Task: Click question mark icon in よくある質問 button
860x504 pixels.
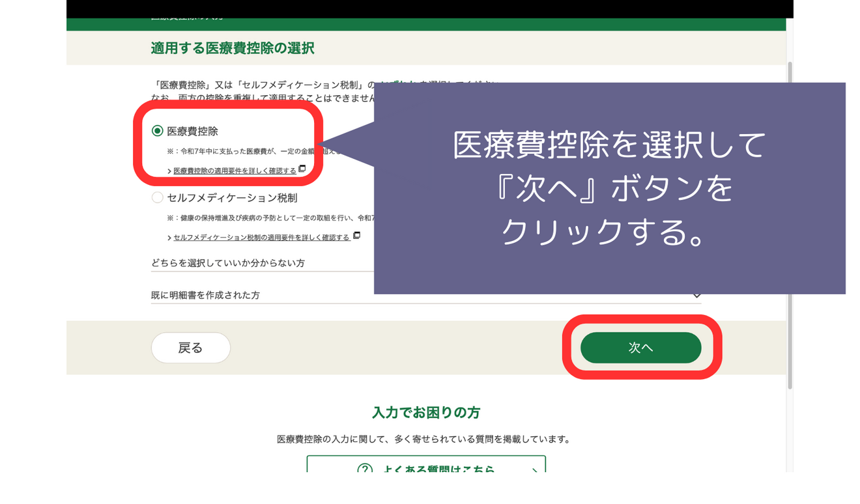Action: click(x=365, y=469)
